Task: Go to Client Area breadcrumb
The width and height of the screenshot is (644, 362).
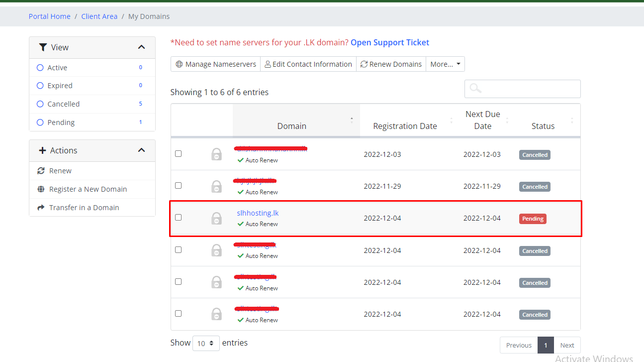Action: point(99,16)
